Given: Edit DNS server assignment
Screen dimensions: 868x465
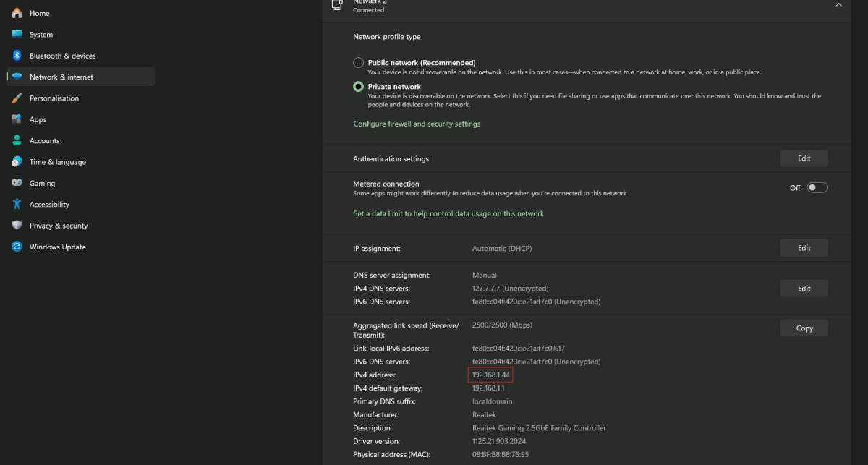Looking at the screenshot, I should pos(804,288).
